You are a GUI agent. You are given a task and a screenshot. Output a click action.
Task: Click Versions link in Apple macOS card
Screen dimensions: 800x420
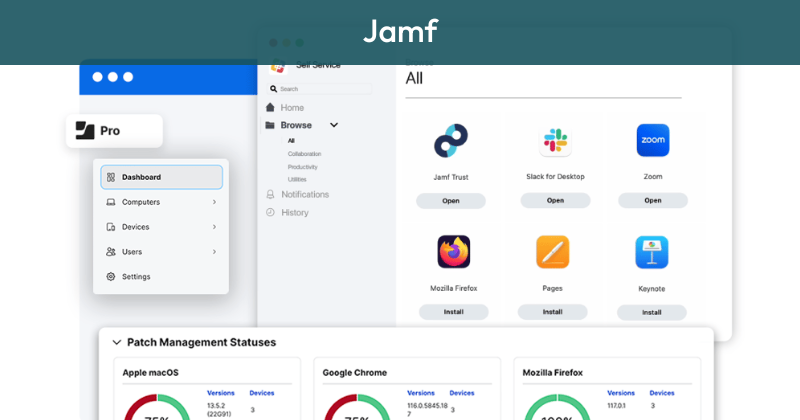click(220, 393)
